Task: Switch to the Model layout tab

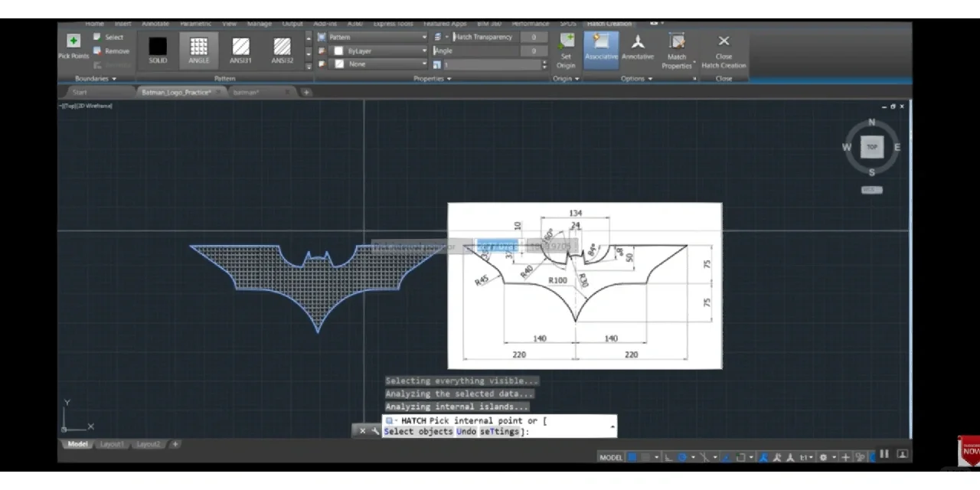Action: (77, 444)
